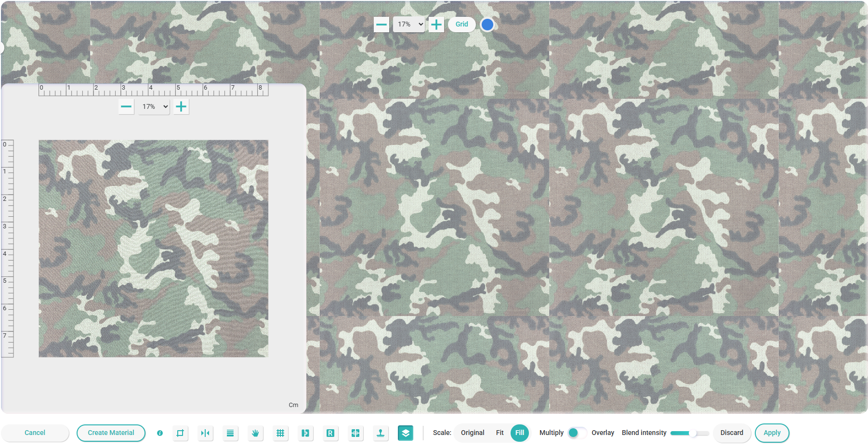868x448 pixels.
Task: Click the horizontal stripes icon
Action: coord(230,433)
